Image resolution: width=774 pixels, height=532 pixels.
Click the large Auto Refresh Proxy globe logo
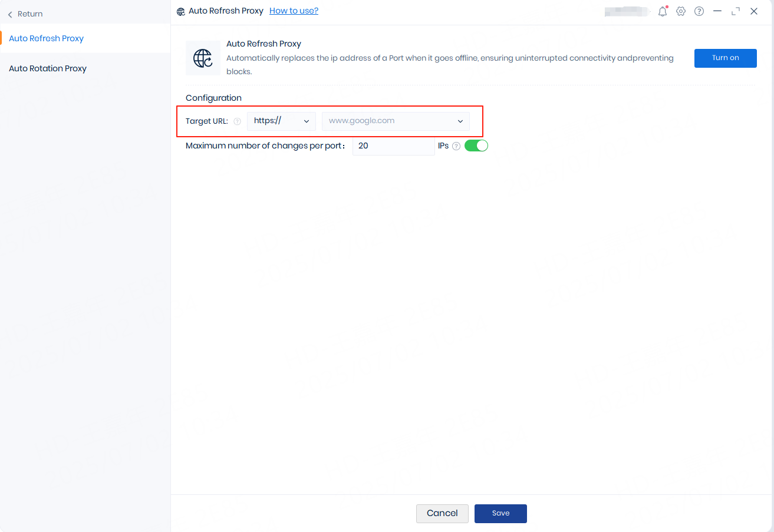tap(203, 58)
